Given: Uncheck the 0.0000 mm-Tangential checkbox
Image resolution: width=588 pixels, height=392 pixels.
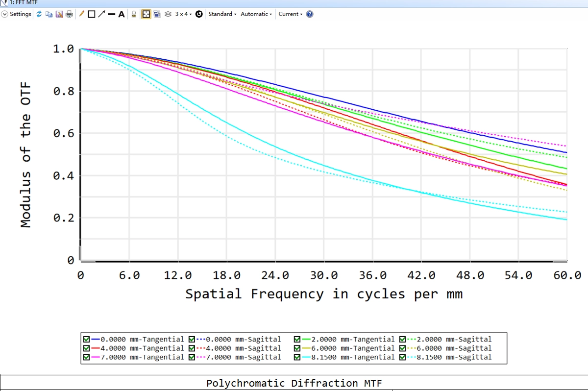Looking at the screenshot, I should pyautogui.click(x=87, y=339).
